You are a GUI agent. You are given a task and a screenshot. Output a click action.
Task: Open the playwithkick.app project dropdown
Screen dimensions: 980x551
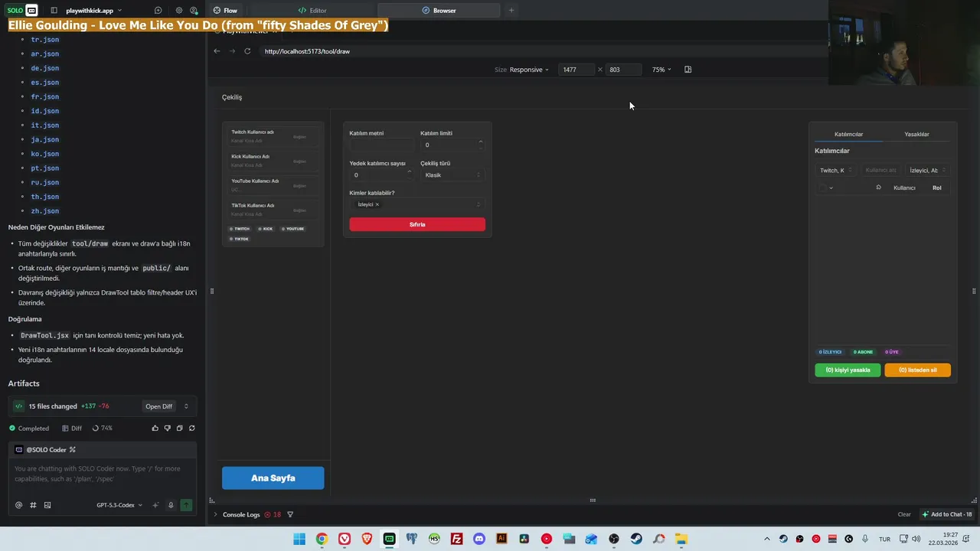click(x=93, y=11)
